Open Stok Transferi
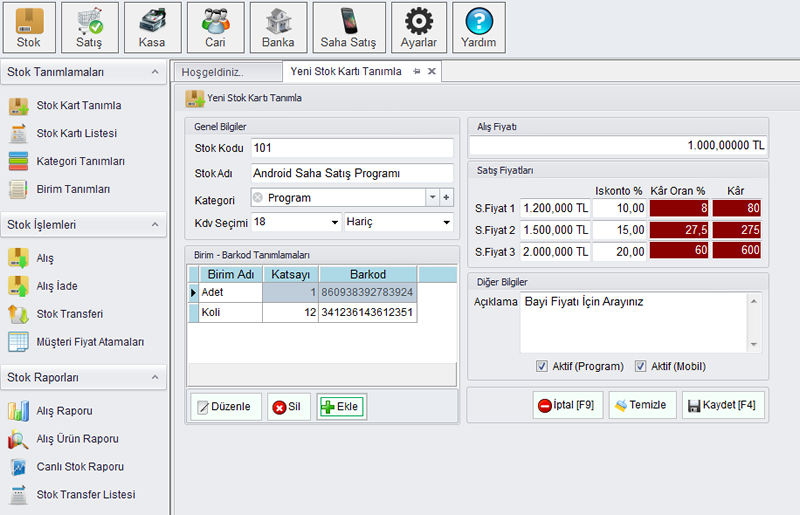Image resolution: width=800 pixels, height=515 pixels. (56, 314)
